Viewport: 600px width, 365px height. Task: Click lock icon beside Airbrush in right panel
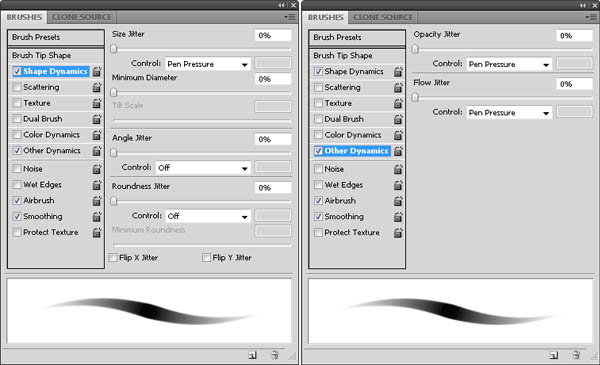coord(398,201)
